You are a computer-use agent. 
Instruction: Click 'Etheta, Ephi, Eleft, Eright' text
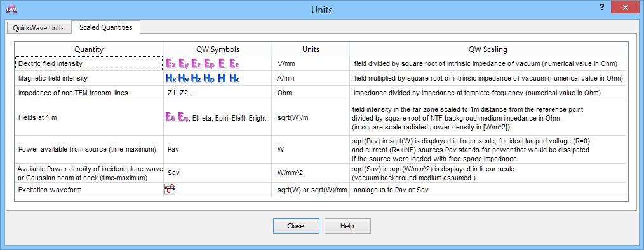(229, 118)
